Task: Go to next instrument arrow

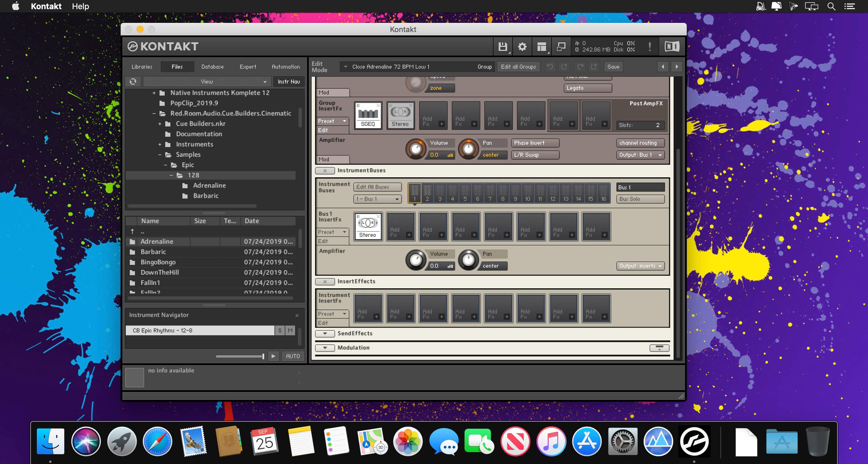Action: [x=677, y=67]
